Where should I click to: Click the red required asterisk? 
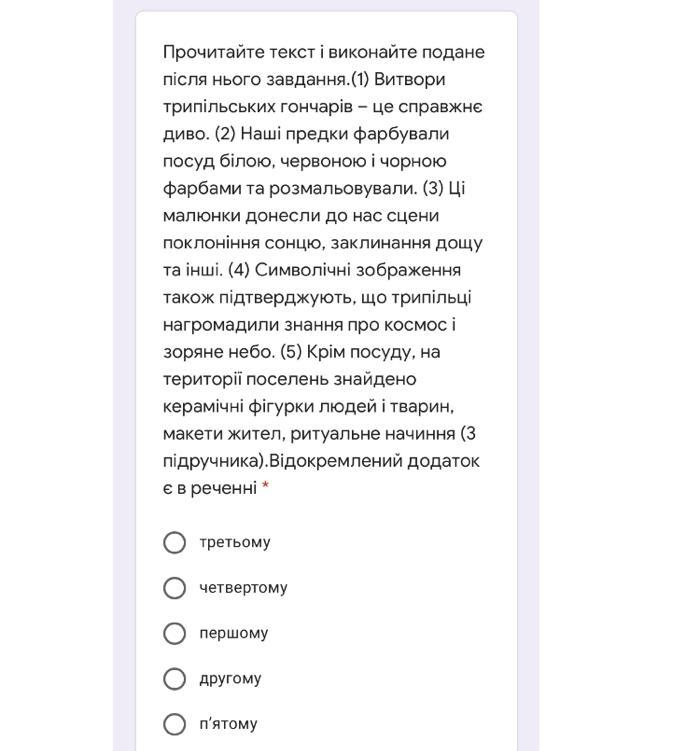click(266, 488)
